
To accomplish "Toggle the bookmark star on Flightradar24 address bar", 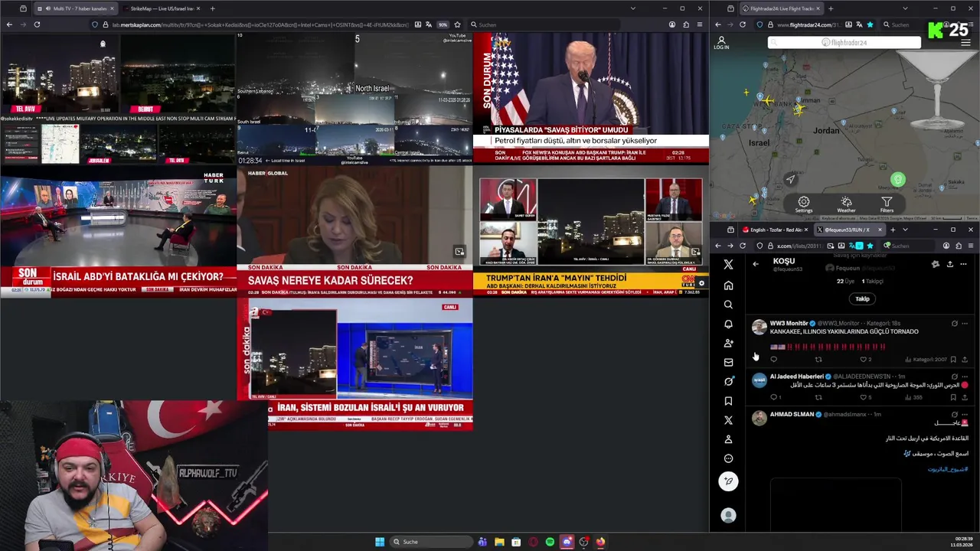I will 870,24.
